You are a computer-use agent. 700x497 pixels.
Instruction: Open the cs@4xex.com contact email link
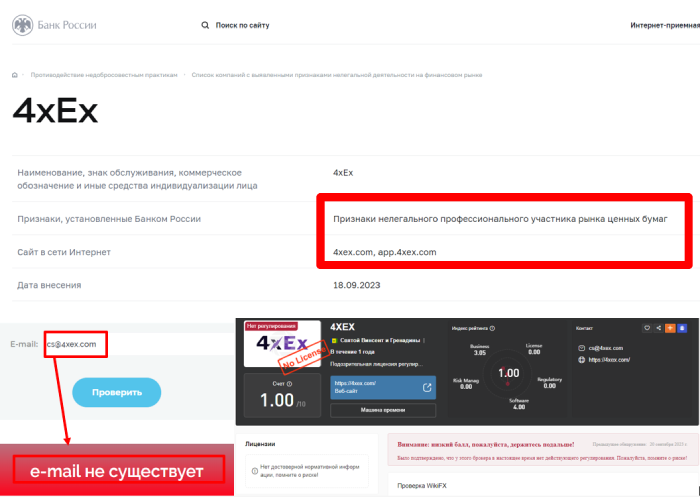tap(606, 348)
